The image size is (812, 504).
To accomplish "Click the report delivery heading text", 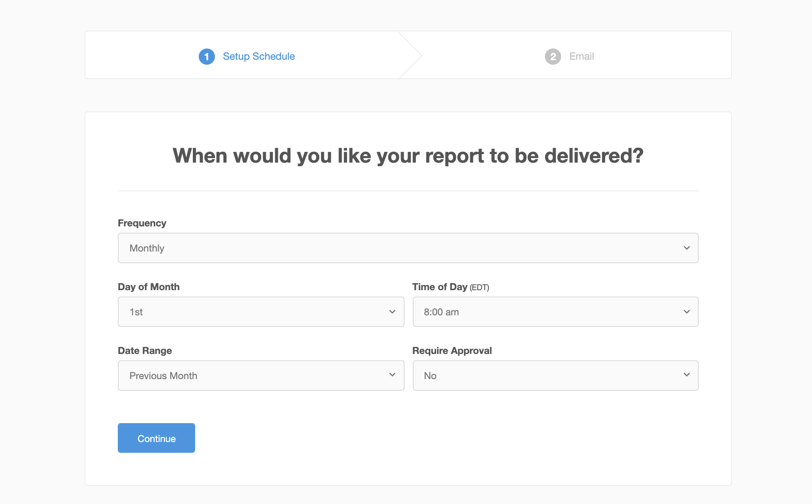I will click(408, 156).
